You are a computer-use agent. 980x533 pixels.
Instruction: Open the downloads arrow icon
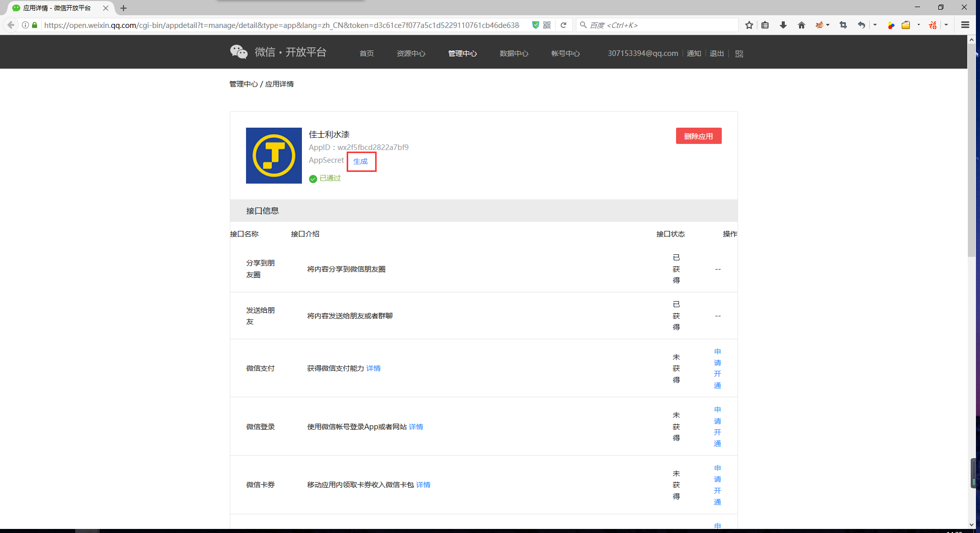pyautogui.click(x=783, y=25)
